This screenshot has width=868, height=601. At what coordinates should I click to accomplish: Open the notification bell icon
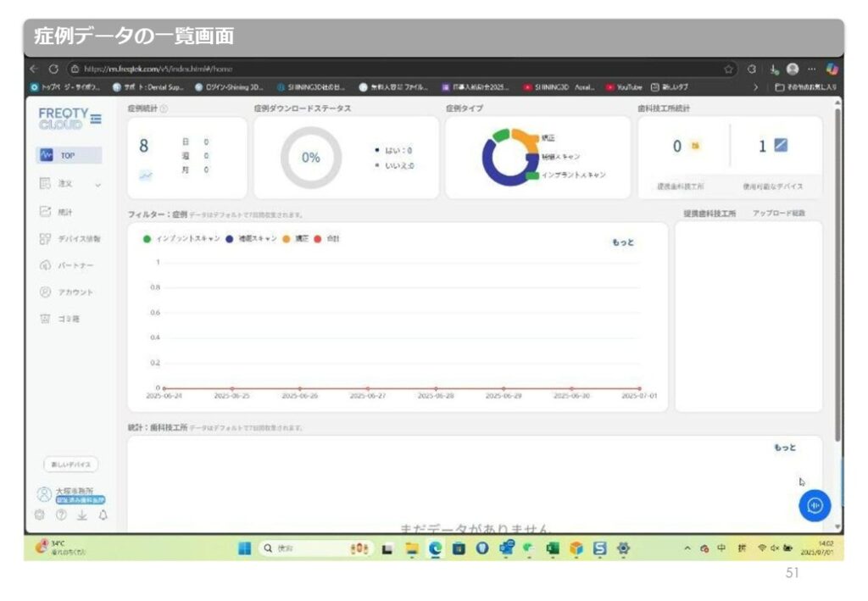(x=103, y=515)
